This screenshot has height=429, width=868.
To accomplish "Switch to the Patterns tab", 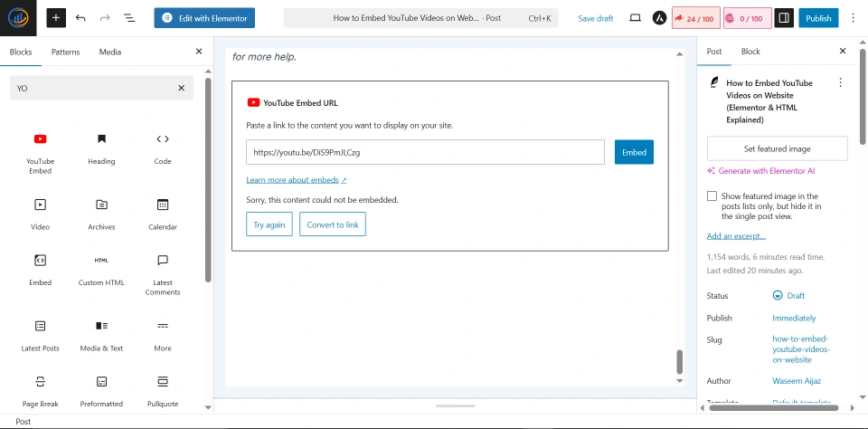I will click(x=65, y=52).
